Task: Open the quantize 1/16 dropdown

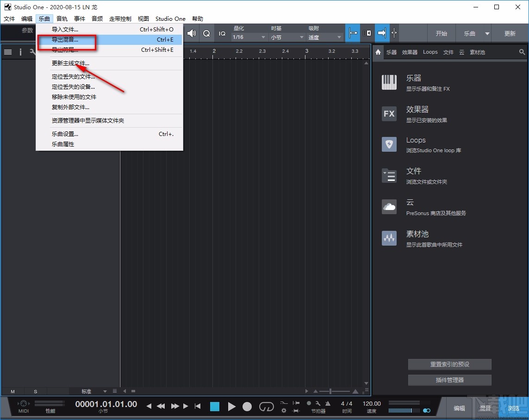Action: point(249,37)
